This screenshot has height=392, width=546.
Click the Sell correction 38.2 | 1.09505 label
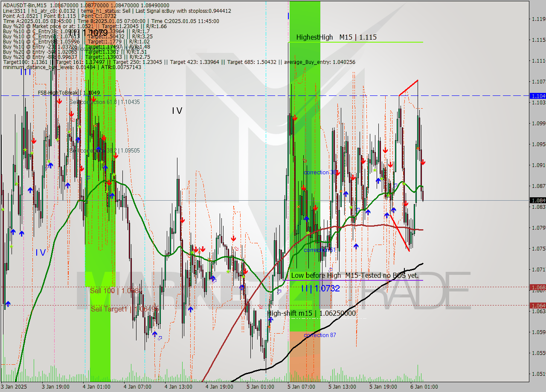click(x=105, y=151)
